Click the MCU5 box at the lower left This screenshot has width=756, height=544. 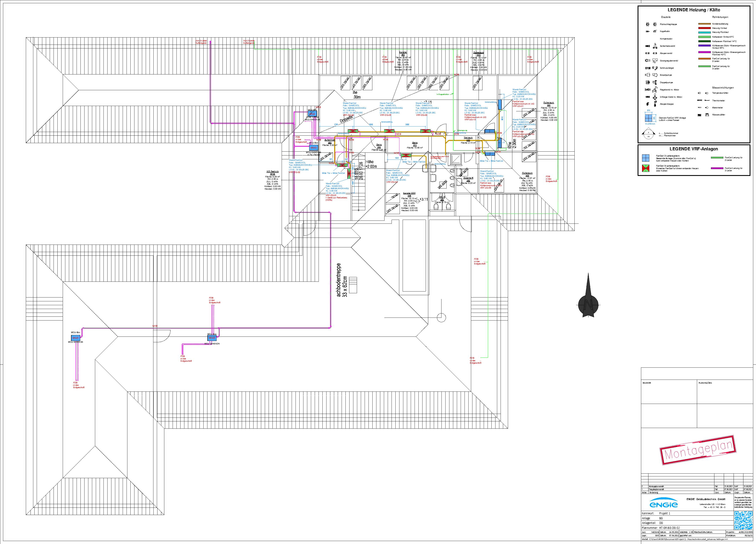pos(76,338)
